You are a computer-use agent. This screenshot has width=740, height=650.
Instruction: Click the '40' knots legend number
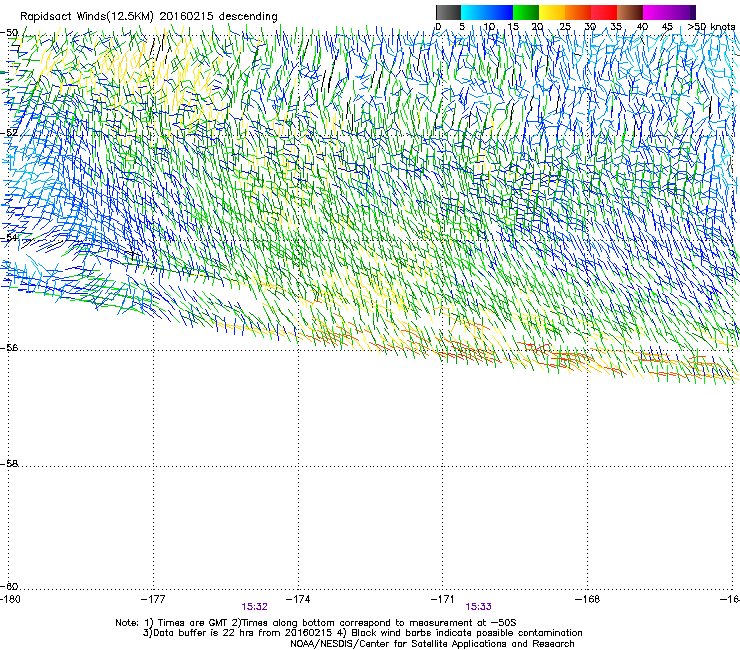click(642, 27)
